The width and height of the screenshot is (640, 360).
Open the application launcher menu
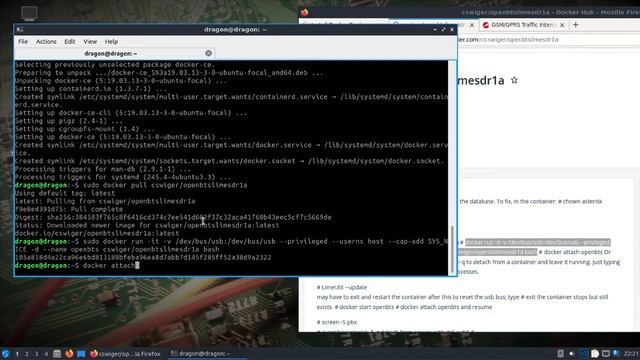tap(5, 353)
